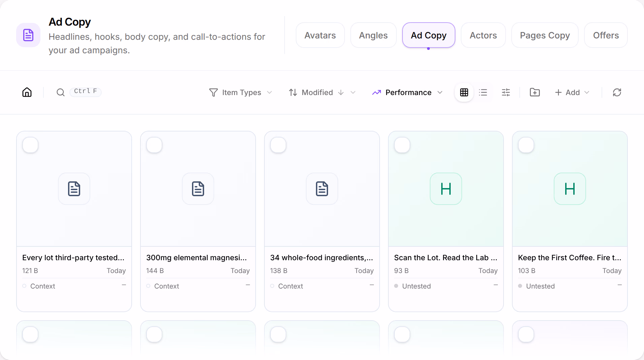Image resolution: width=644 pixels, height=360 pixels.
Task: Click the refresh icon
Action: point(617,92)
